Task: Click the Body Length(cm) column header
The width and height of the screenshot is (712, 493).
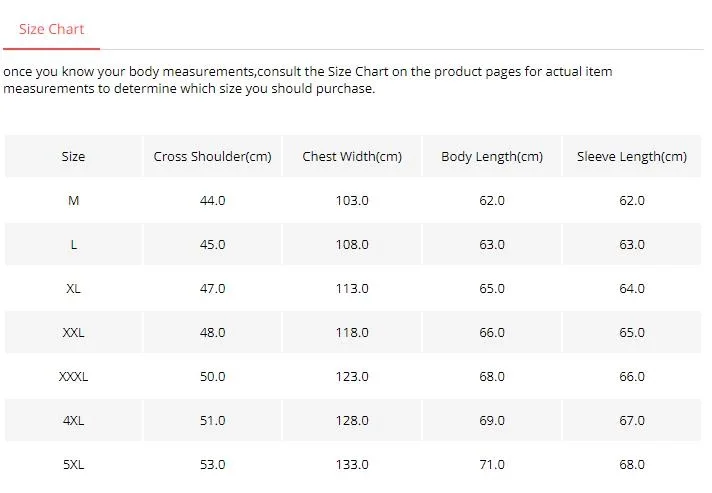Action: click(492, 156)
